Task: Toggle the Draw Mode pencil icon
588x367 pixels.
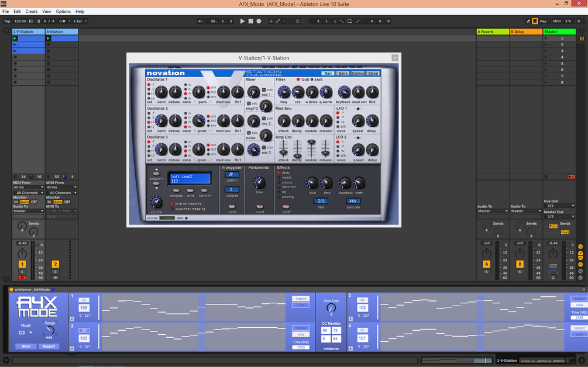Action: pyautogui.click(x=528, y=21)
